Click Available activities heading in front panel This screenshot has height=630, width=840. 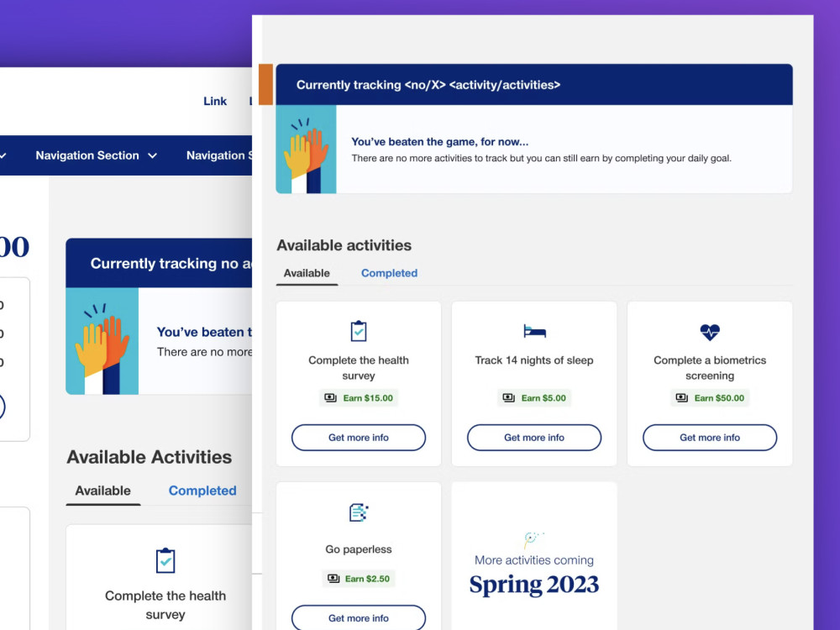pyautogui.click(x=344, y=245)
